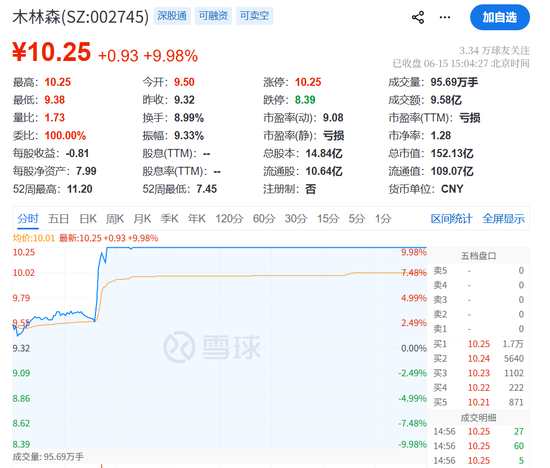Click the 跌停 value 8.39
Image resolution: width=550 pixels, height=468 pixels.
coord(305,100)
